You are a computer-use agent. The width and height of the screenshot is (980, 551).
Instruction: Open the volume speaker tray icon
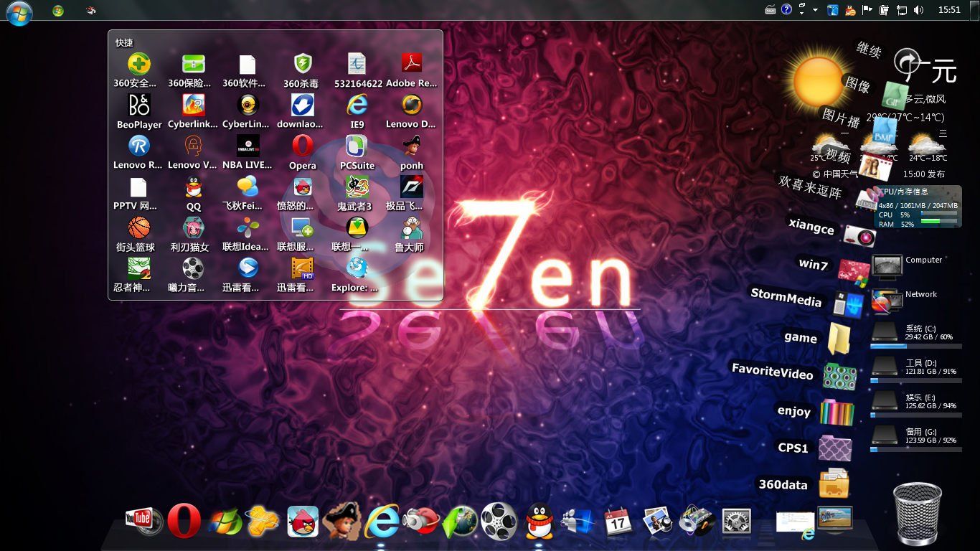tap(919, 10)
